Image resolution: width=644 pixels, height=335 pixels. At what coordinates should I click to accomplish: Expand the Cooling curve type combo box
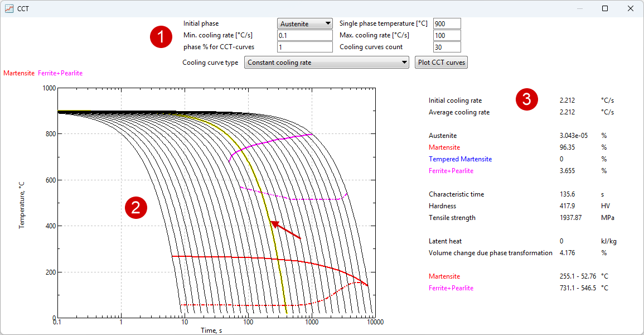tap(327, 63)
